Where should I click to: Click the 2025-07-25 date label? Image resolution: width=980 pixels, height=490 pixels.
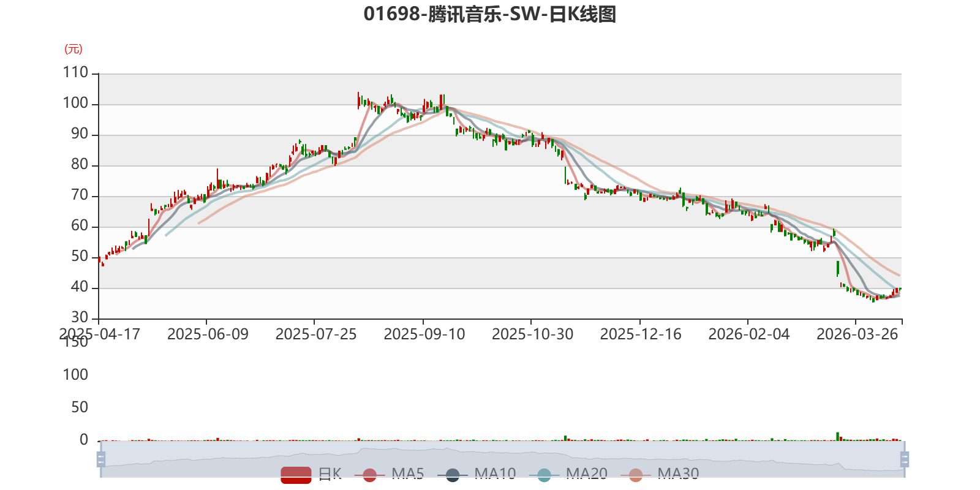[x=316, y=334]
